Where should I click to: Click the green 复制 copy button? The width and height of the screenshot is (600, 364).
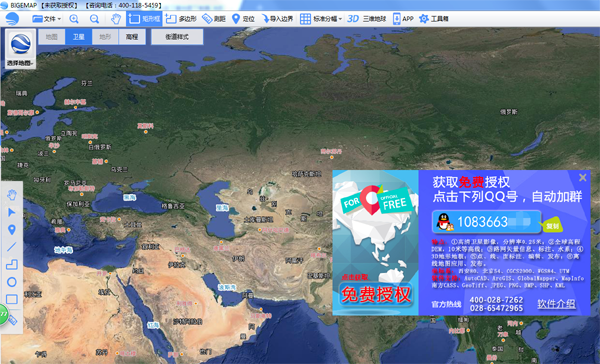pyautogui.click(x=553, y=226)
